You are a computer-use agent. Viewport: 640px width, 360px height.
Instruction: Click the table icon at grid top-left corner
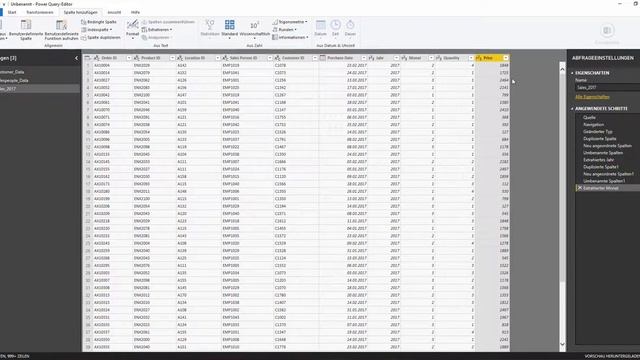pyautogui.click(x=87, y=58)
